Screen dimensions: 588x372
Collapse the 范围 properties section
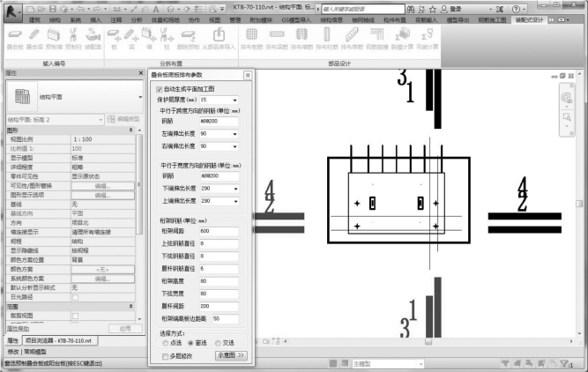(130, 307)
